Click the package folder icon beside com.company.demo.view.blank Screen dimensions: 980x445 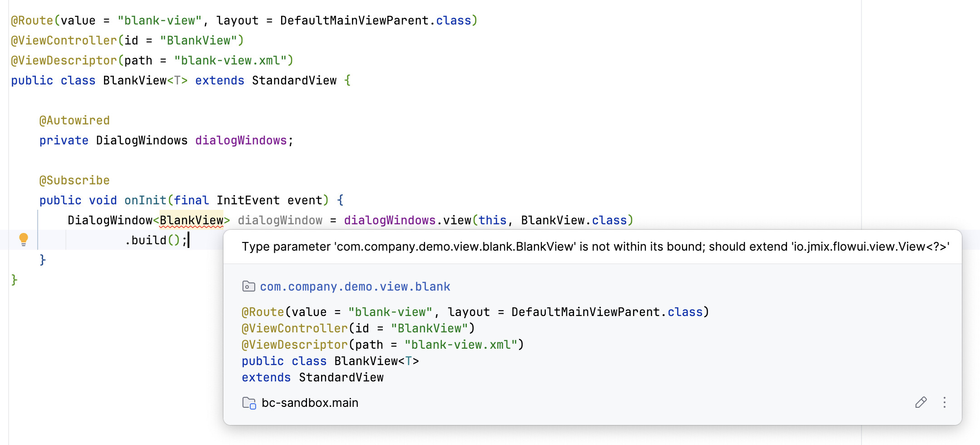point(248,286)
